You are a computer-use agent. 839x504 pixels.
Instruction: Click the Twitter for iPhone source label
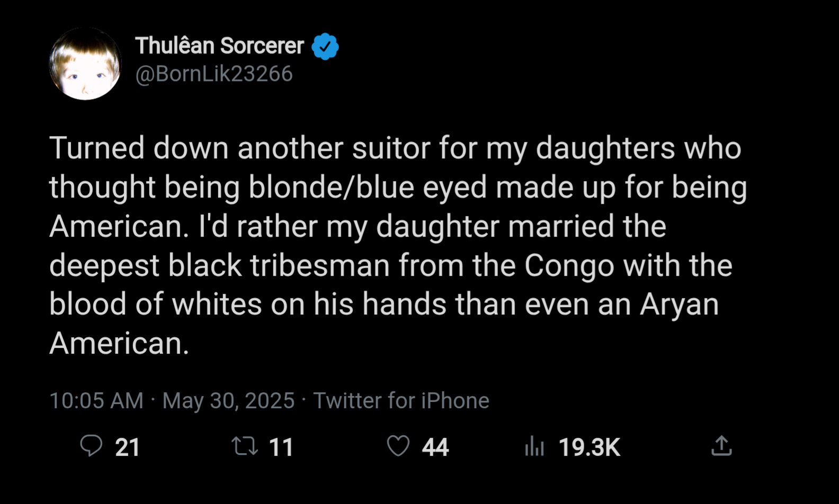(401, 401)
